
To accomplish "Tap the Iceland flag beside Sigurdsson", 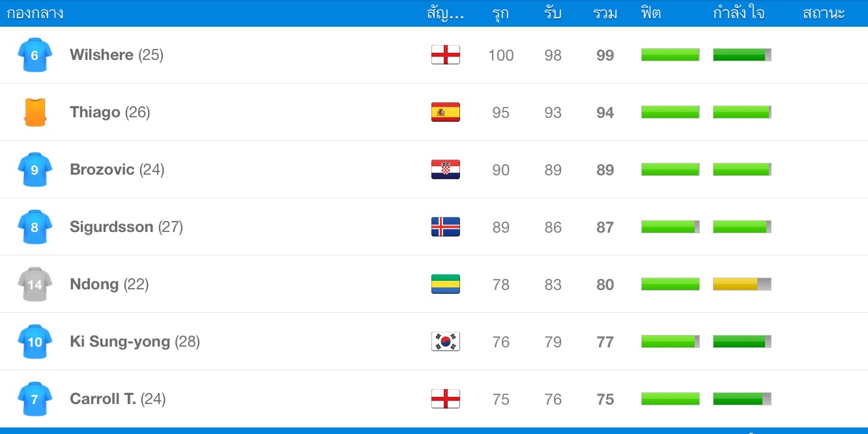I will point(446,227).
